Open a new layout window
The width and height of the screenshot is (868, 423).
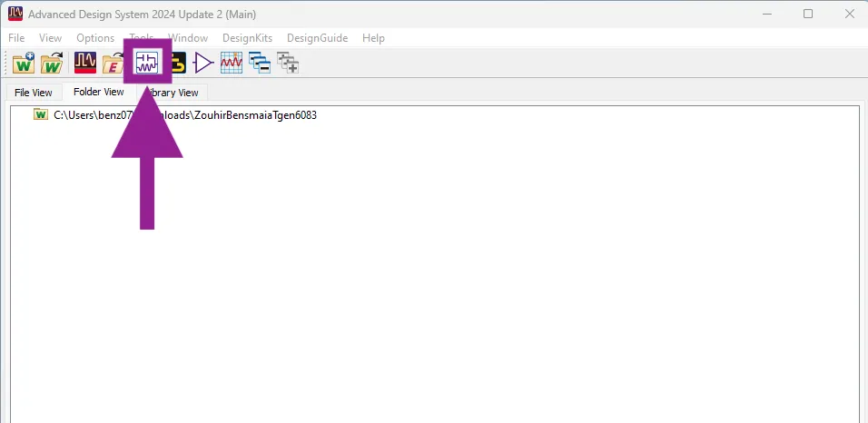[178, 64]
